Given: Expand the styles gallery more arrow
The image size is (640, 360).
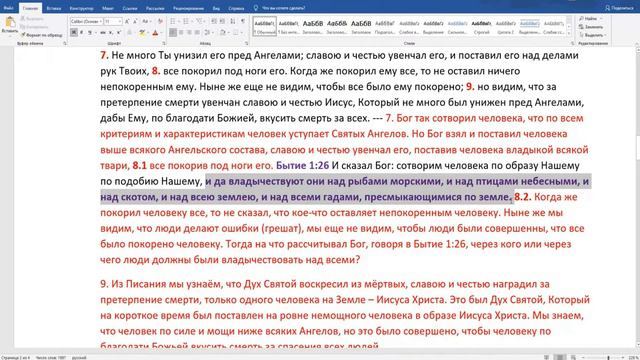Looking at the screenshot, I should (570, 33).
